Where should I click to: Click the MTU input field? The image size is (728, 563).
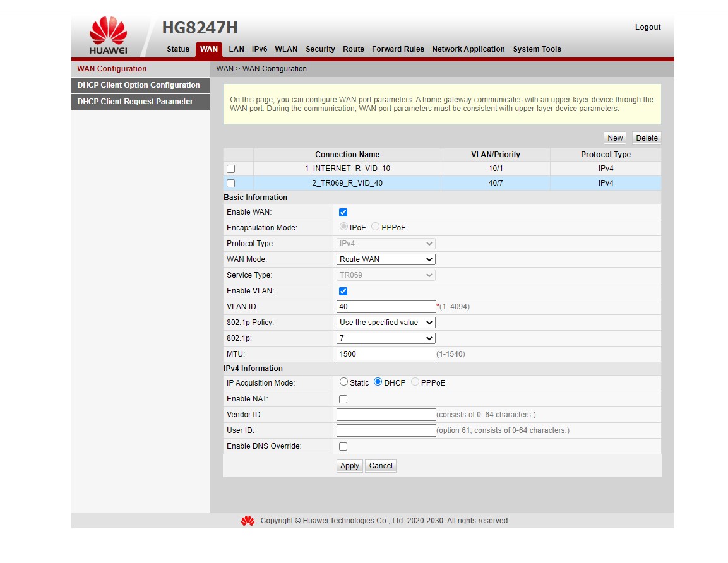point(386,354)
